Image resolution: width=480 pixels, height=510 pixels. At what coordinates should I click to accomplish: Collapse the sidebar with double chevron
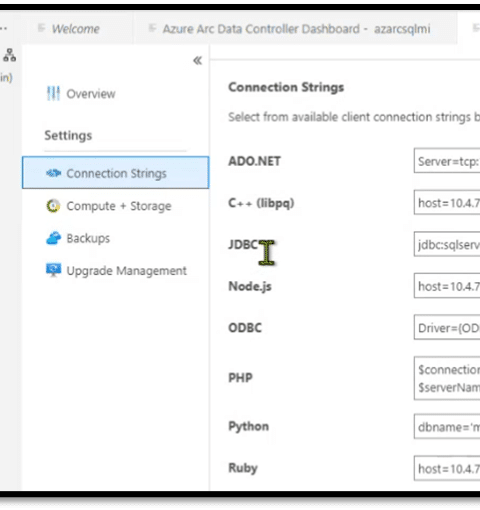198,61
